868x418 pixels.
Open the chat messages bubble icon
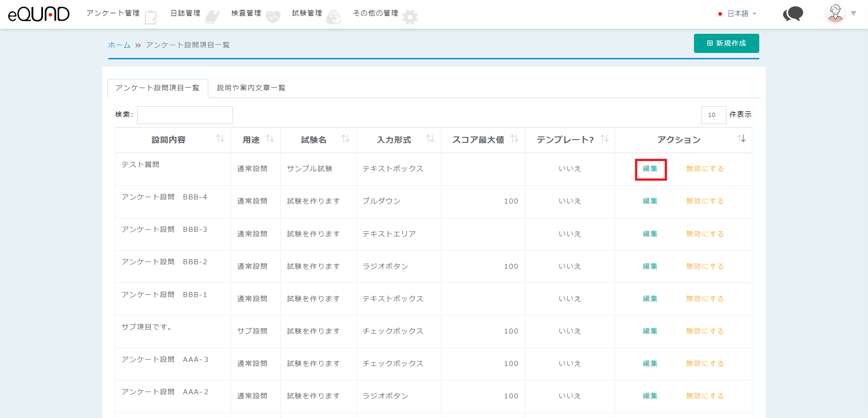793,14
